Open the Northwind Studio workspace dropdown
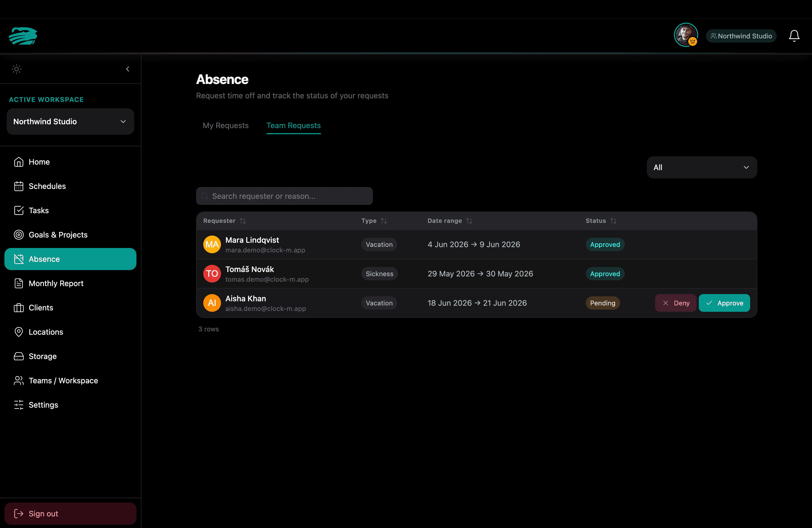 tap(70, 122)
